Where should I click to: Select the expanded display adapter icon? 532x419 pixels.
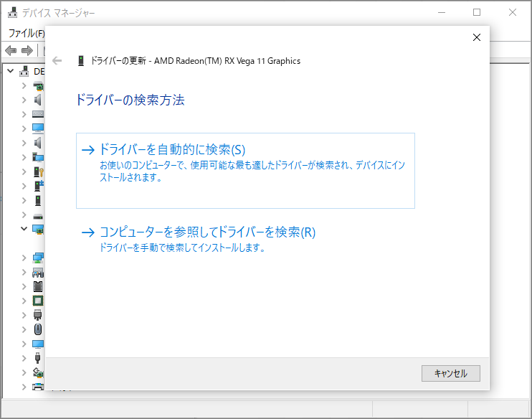coord(38,229)
